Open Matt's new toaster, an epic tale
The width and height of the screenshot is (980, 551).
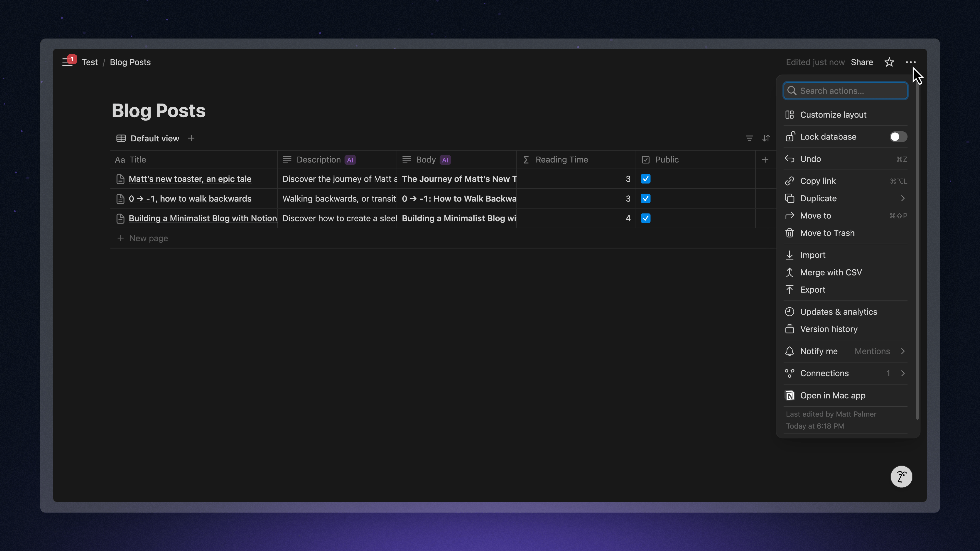pos(190,179)
